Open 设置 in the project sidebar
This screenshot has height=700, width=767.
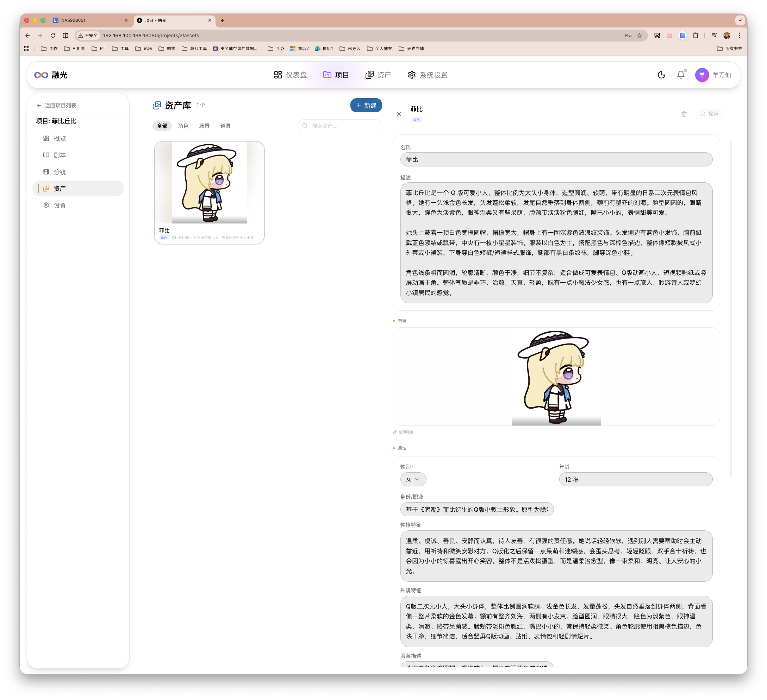coord(79,205)
